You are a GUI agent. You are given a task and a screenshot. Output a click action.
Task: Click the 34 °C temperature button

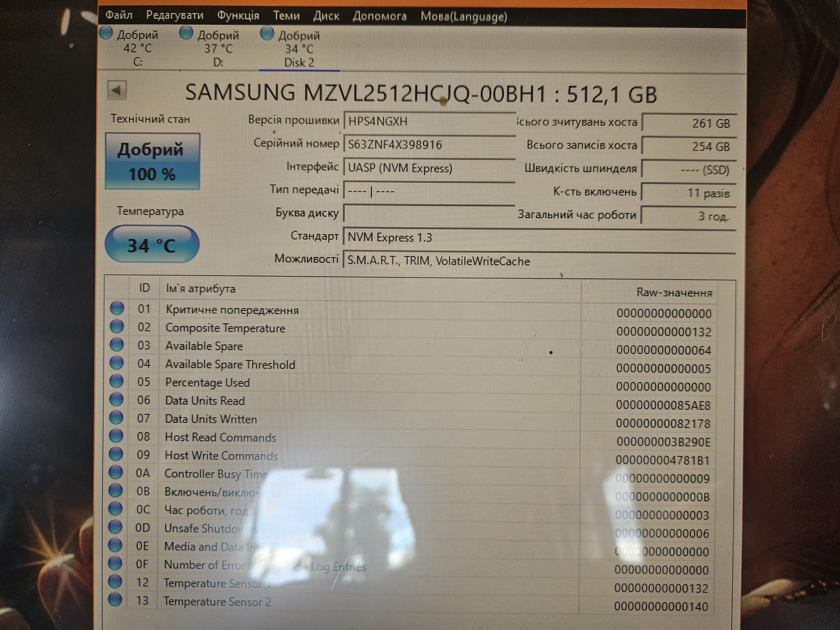(152, 244)
